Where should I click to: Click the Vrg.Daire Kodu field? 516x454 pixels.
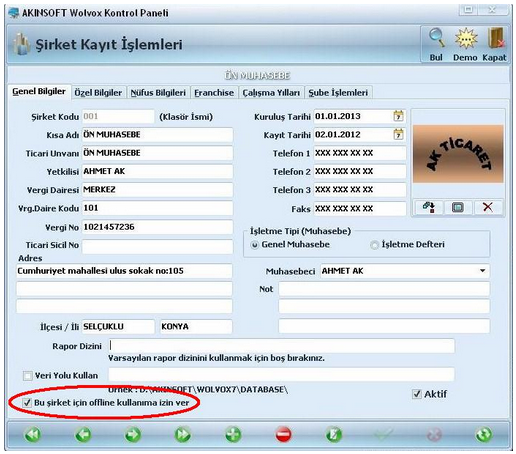[x=157, y=208]
